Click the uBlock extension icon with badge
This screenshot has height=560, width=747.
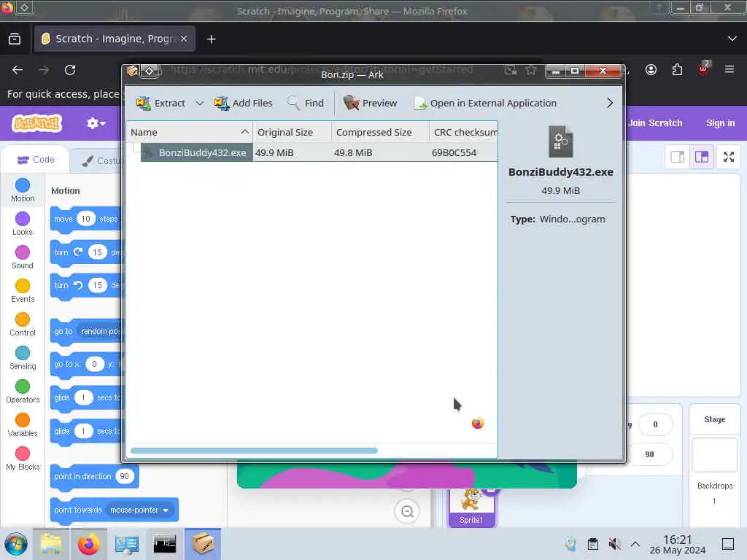pyautogui.click(x=704, y=69)
